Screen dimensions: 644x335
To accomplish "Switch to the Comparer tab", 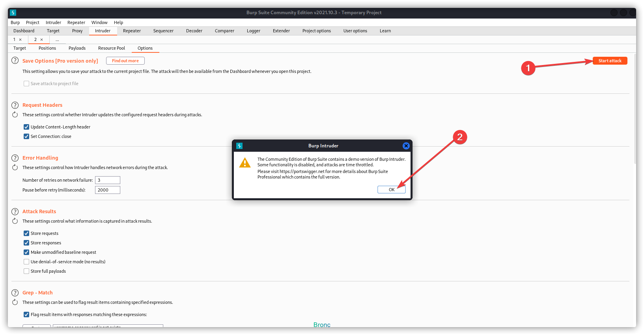I will click(x=224, y=31).
